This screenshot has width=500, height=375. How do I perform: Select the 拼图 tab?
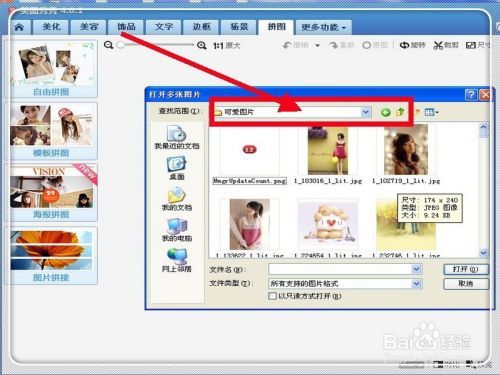coord(276,27)
